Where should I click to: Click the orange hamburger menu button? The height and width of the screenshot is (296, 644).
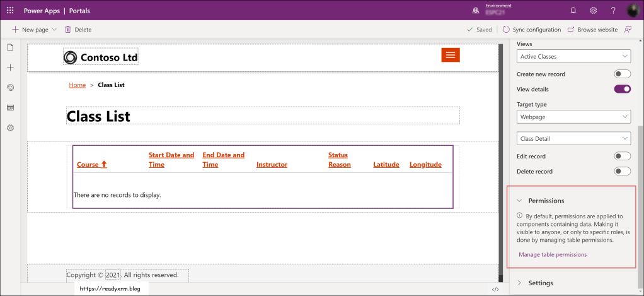[450, 55]
